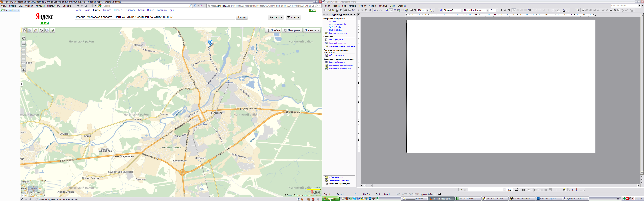
Task: Toggle left alignment in Word toolbar
Action: (514, 10)
